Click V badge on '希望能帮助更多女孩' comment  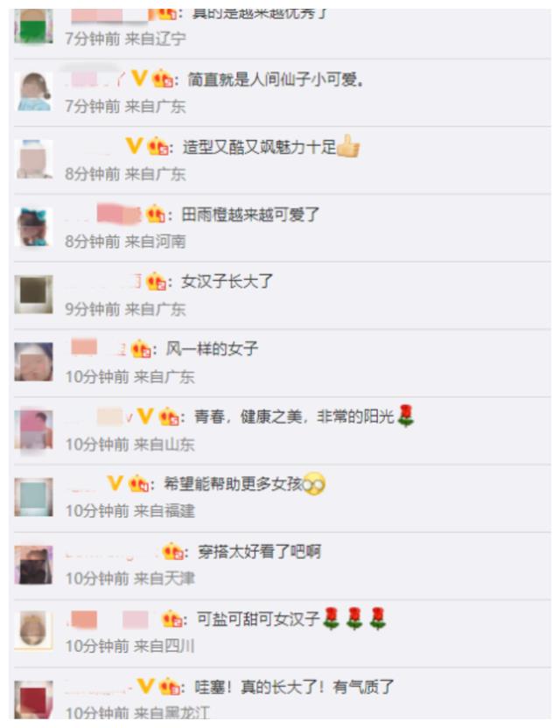coord(115,483)
